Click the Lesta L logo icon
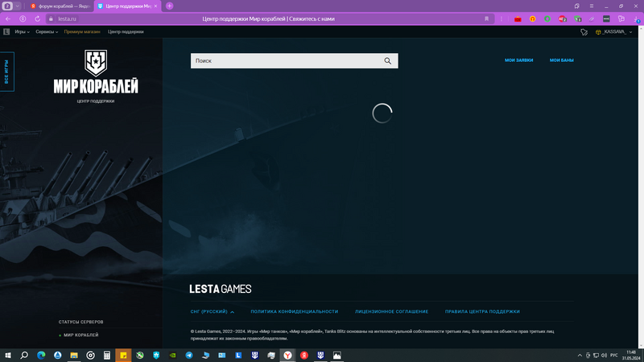The height and width of the screenshot is (362, 644). click(x=6, y=31)
